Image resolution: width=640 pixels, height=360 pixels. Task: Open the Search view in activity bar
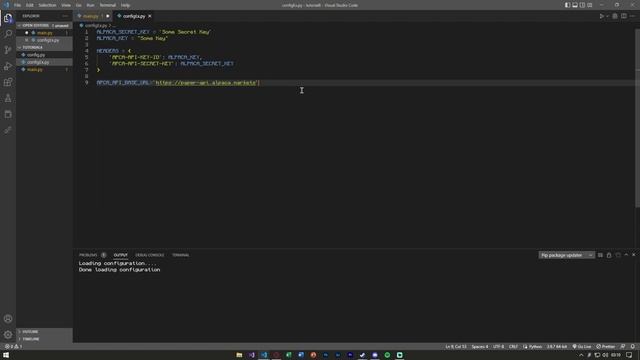(8, 34)
